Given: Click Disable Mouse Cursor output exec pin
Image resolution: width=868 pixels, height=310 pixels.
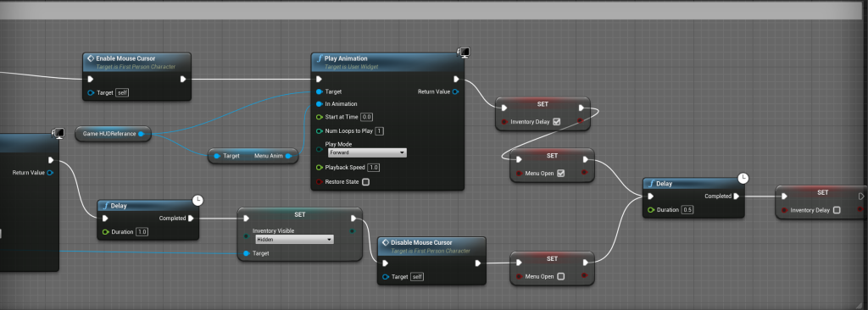Looking at the screenshot, I should [x=478, y=263].
